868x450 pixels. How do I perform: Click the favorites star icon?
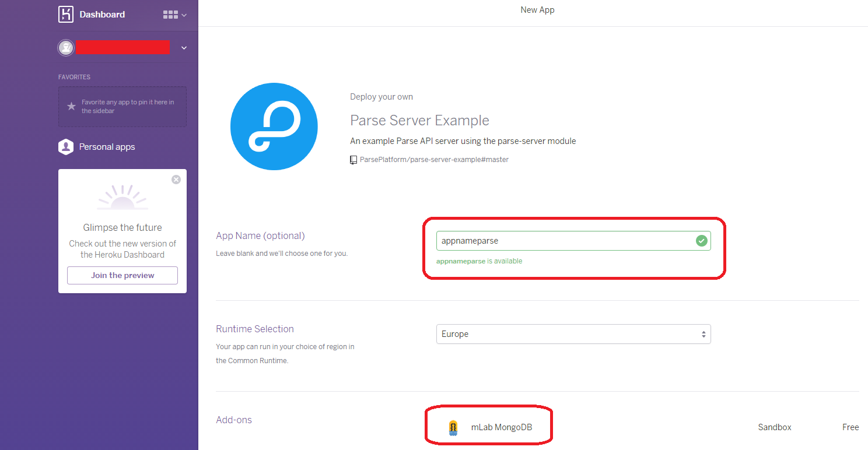point(71,106)
